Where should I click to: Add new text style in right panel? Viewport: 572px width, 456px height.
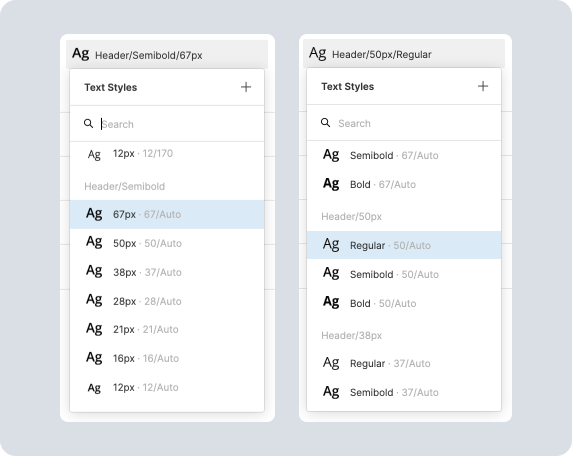(x=483, y=86)
